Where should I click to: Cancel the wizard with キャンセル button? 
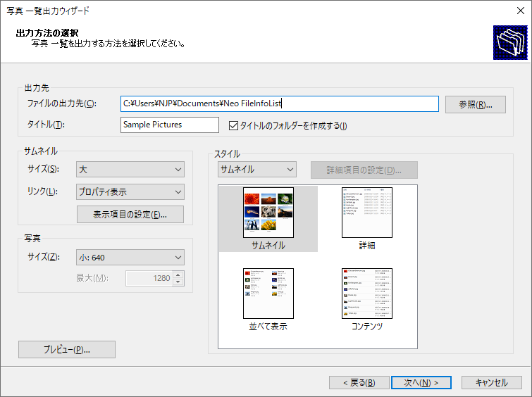[x=492, y=383]
